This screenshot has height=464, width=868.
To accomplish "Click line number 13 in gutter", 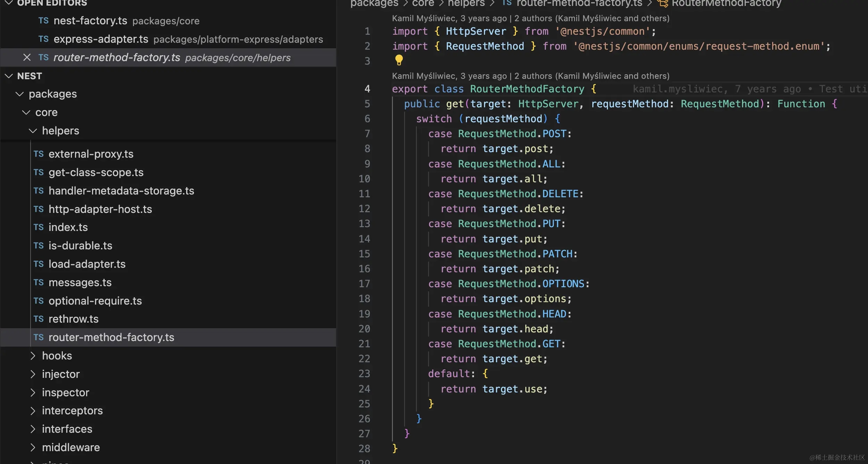I will click(x=364, y=224).
